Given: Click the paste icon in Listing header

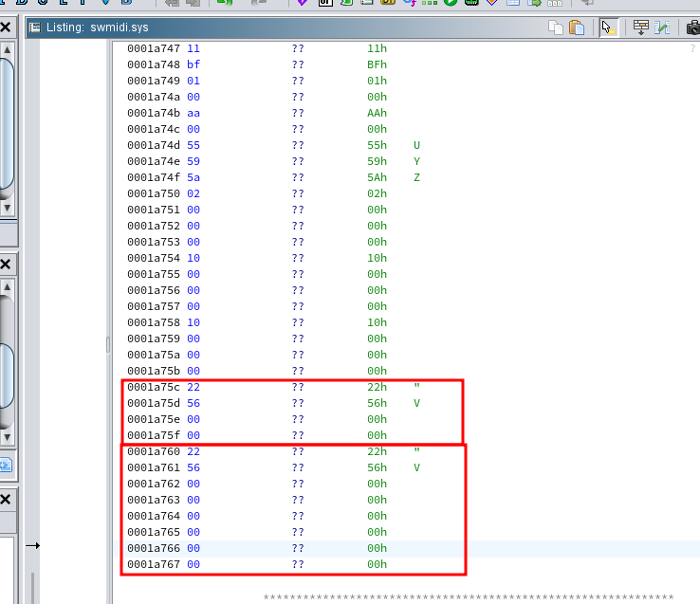Looking at the screenshot, I should coord(575,27).
